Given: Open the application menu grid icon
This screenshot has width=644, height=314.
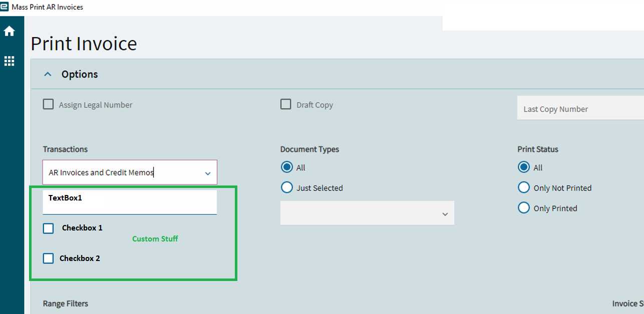Looking at the screenshot, I should [x=10, y=60].
